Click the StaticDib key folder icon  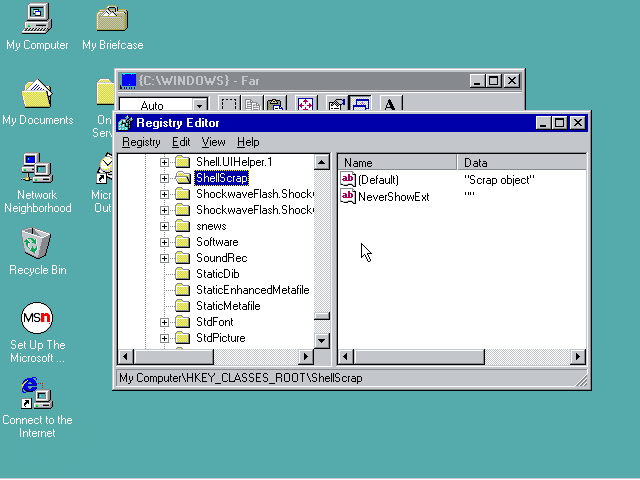click(x=182, y=274)
